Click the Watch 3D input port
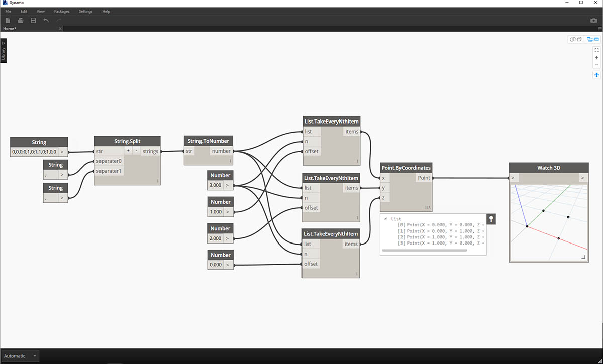Viewport: 603px width, 364px height. pyautogui.click(x=514, y=178)
